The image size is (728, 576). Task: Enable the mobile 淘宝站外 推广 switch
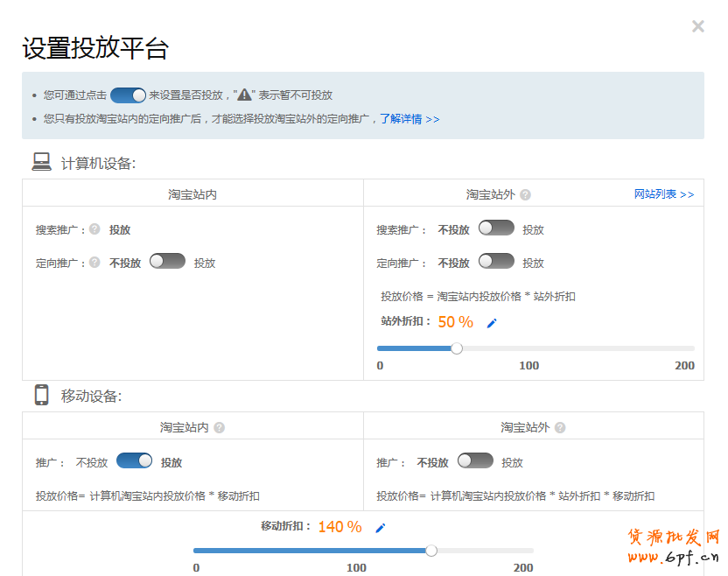[475, 460]
